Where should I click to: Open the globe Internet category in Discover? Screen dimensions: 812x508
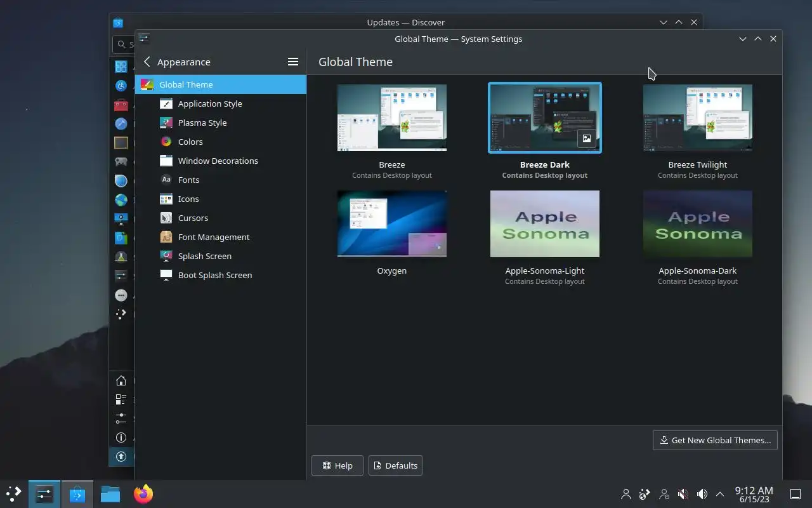[121, 200]
